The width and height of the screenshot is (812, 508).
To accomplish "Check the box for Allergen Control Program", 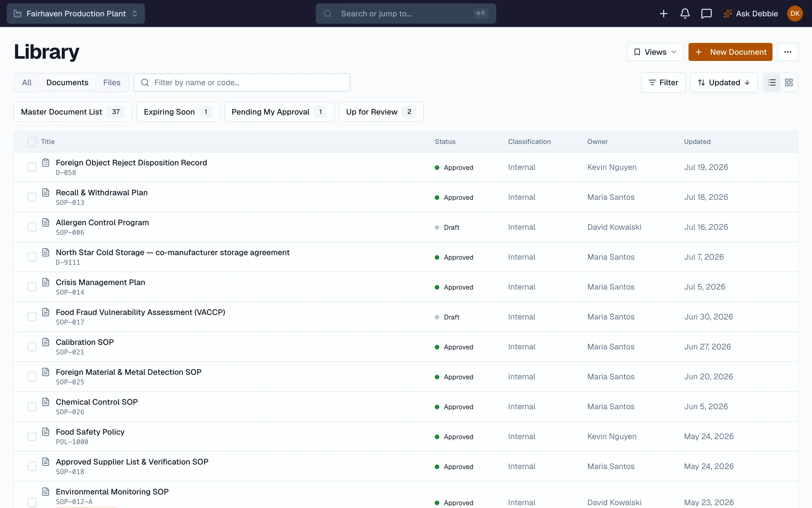I will (x=32, y=227).
